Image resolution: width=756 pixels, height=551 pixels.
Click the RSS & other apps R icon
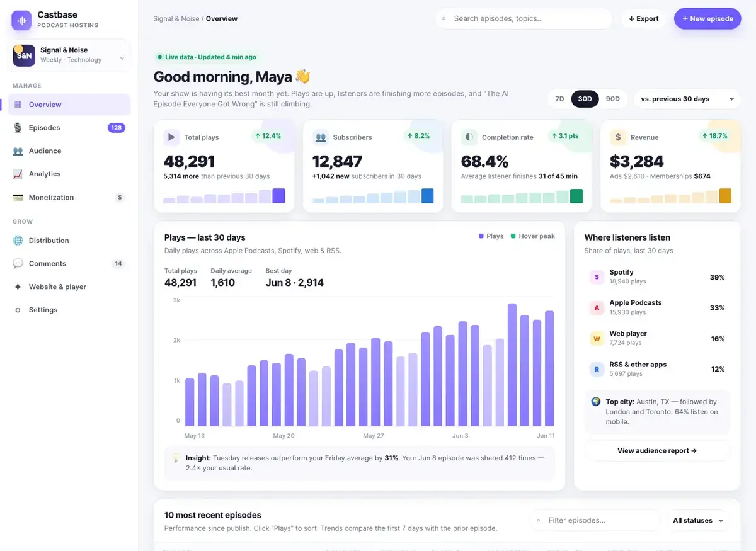(597, 370)
